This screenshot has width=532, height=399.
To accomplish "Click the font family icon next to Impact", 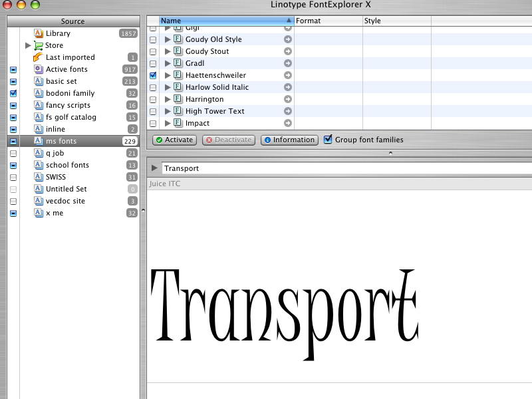I will pos(178,123).
